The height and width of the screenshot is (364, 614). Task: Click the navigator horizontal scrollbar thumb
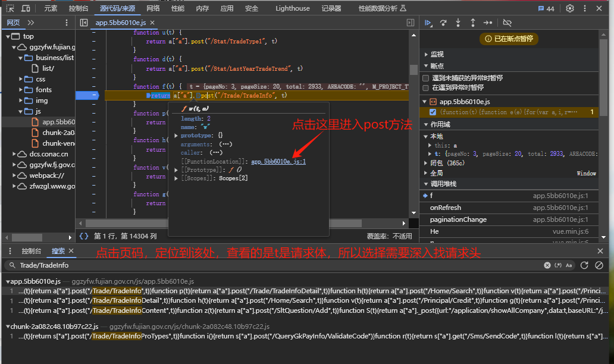[x=27, y=237]
